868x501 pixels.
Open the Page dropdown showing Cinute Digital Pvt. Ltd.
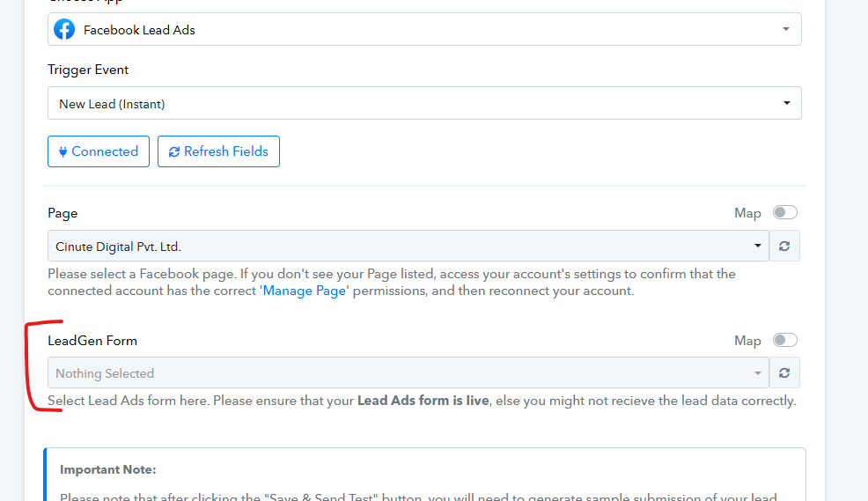(408, 246)
